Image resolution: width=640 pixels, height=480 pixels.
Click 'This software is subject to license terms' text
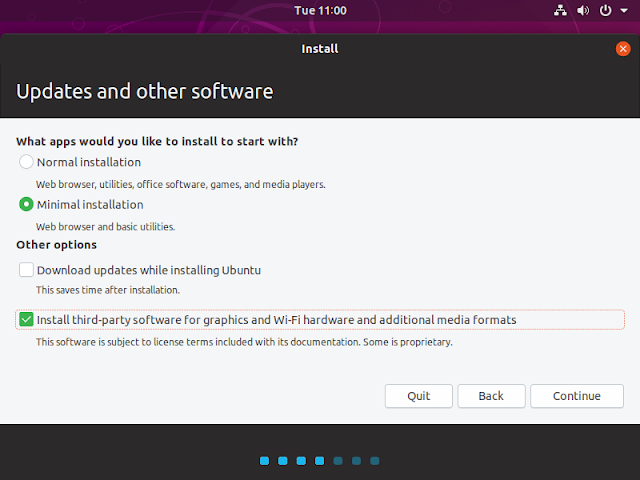[244, 342]
